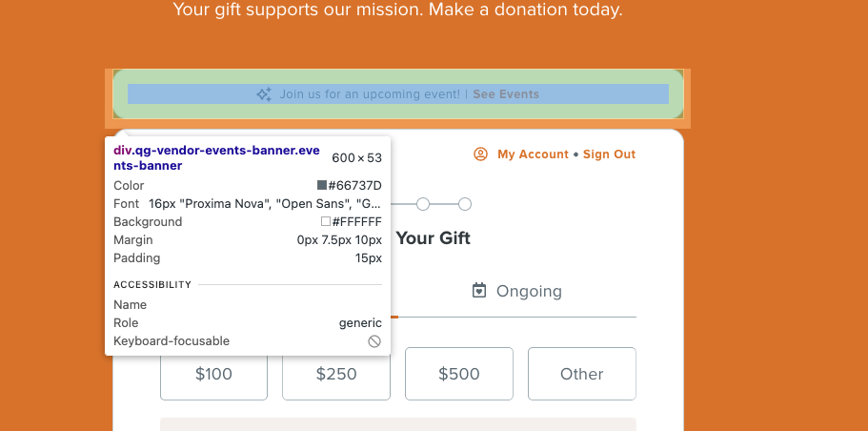Click the second-to-last progress step circle
868x431 pixels.
pyautogui.click(x=423, y=204)
